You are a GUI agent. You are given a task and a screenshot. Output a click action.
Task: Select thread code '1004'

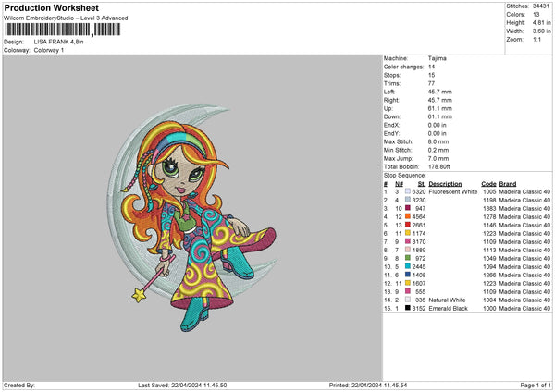tap(489, 300)
